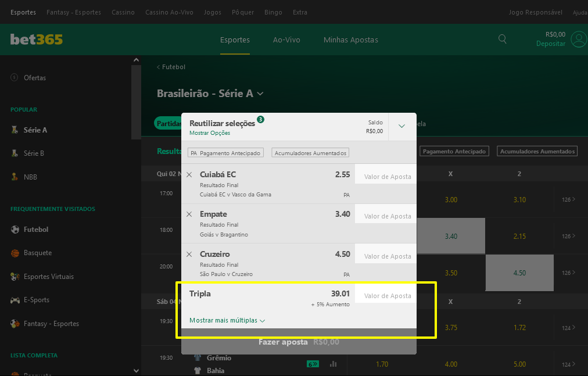Select the 3.10 away odds at 17:00
Screen dimensions: 588x376
pos(519,200)
